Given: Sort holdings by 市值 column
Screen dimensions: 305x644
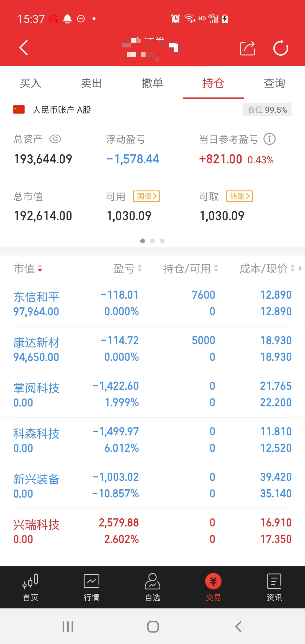Looking at the screenshot, I should tap(28, 269).
